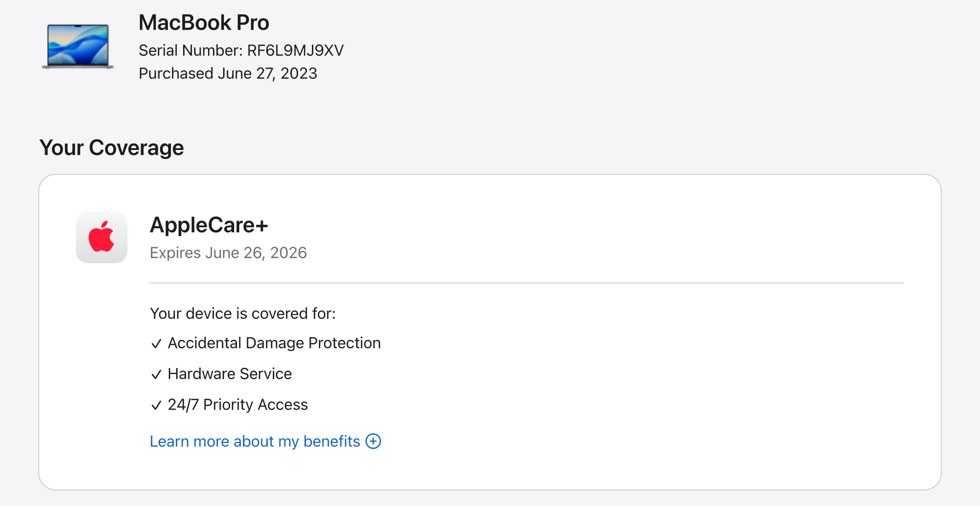
Task: Click the MacBook Pro device image
Action: [78, 46]
